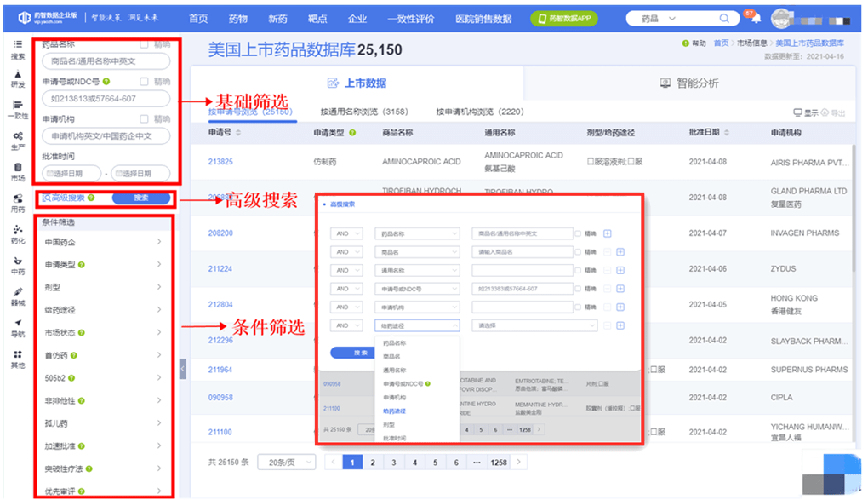Open the 生产 section in the left sidebar

tap(18, 141)
